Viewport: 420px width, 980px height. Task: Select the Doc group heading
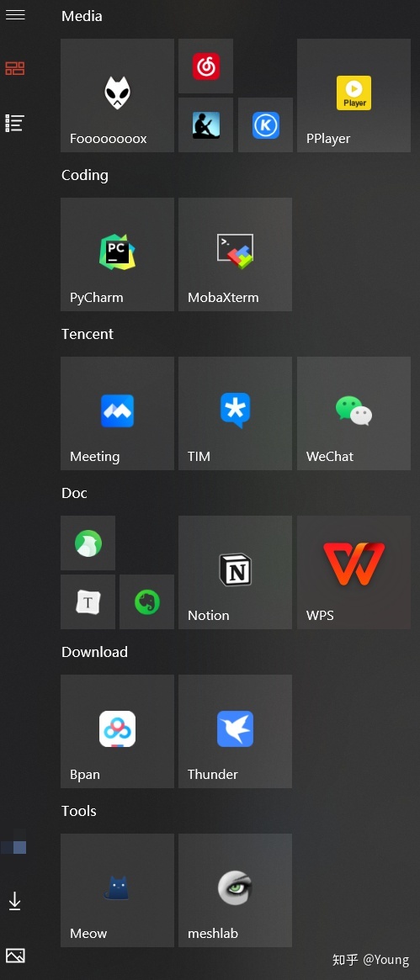[x=74, y=493]
